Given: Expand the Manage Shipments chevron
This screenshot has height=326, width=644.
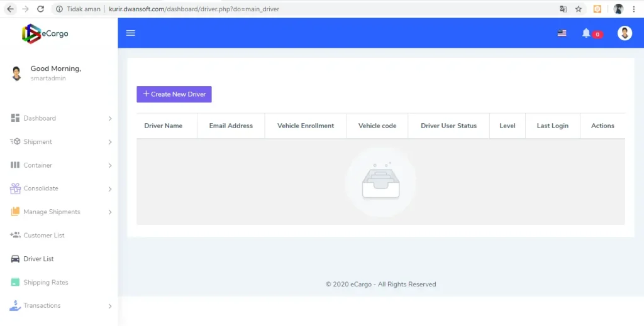Looking at the screenshot, I should [x=109, y=212].
